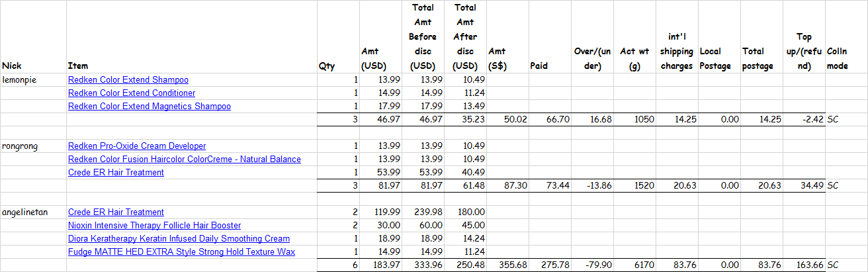
Task: Select the 87.30 Amt (S$) cell
Action: (507, 186)
